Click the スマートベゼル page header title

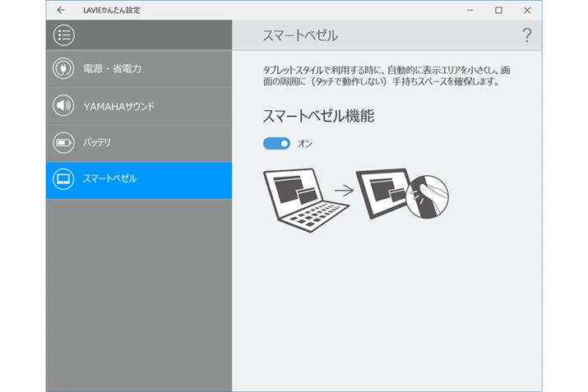300,36
